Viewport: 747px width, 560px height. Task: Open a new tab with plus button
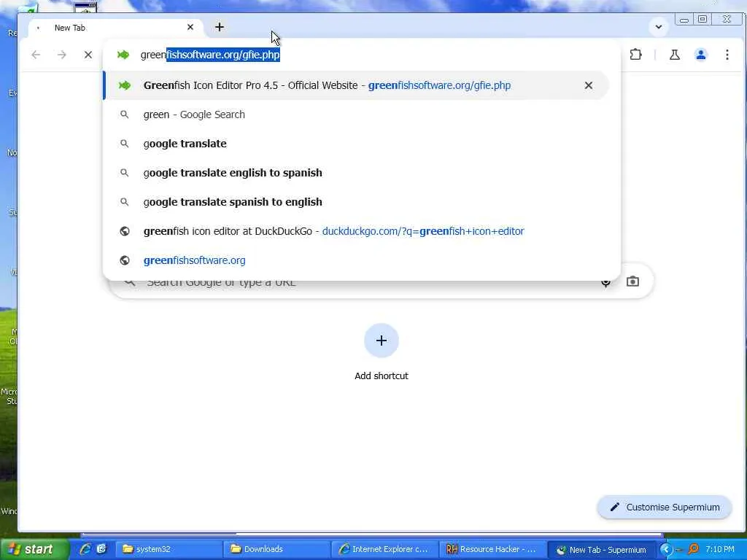(219, 27)
